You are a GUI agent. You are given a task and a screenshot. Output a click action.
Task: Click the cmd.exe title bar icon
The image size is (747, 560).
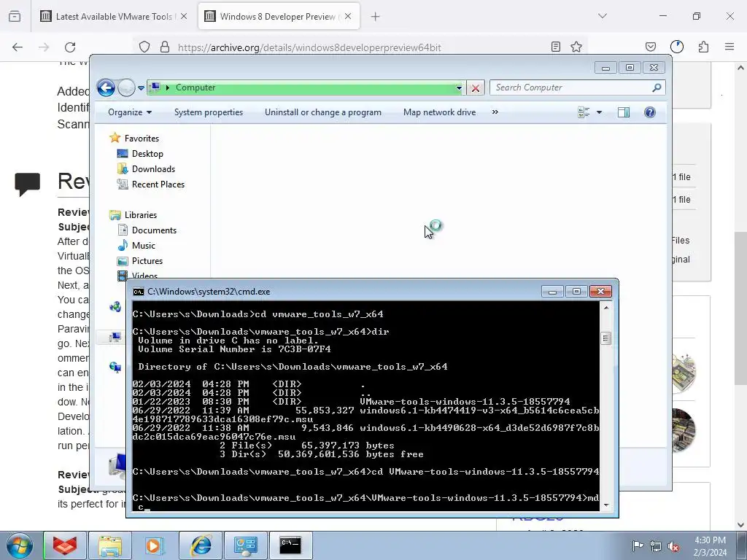pyautogui.click(x=138, y=292)
